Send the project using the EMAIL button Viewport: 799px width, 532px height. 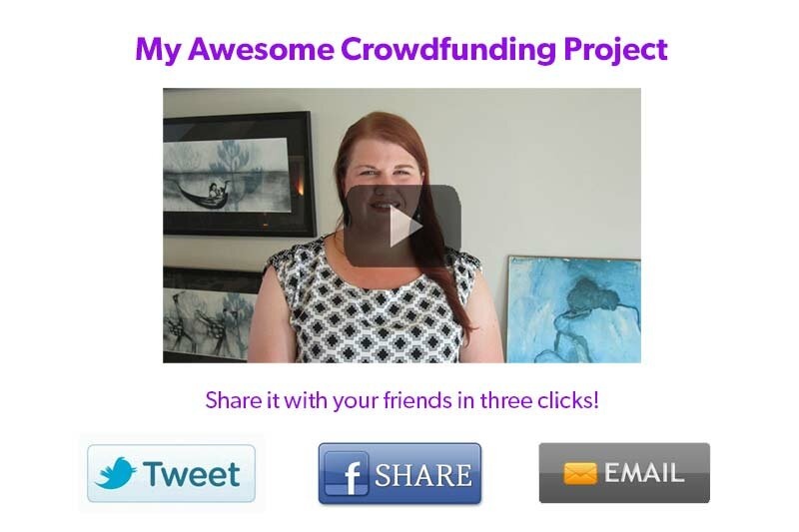coord(624,473)
